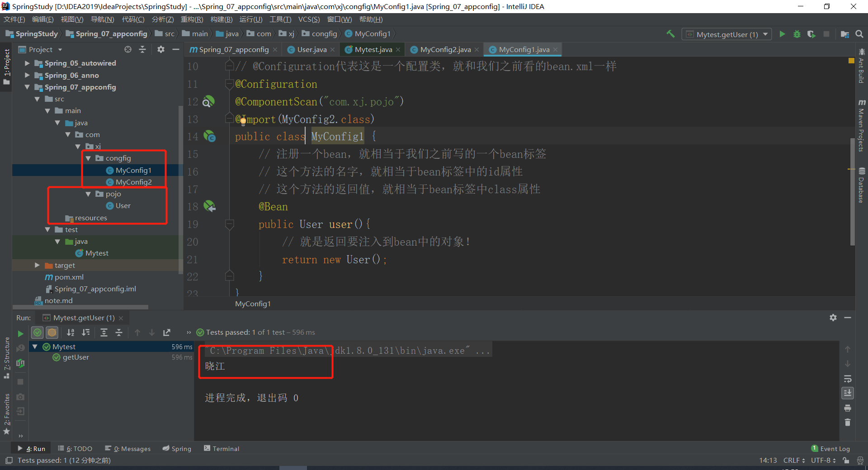Click the Export Test Results icon
This screenshot has height=470, width=868.
click(x=167, y=332)
